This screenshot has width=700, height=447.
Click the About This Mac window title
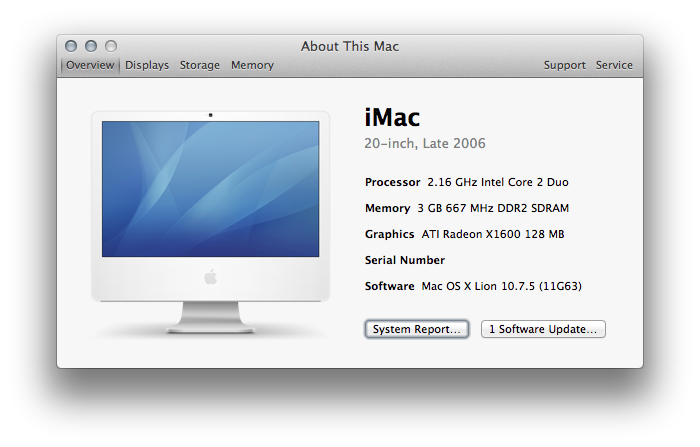click(350, 46)
